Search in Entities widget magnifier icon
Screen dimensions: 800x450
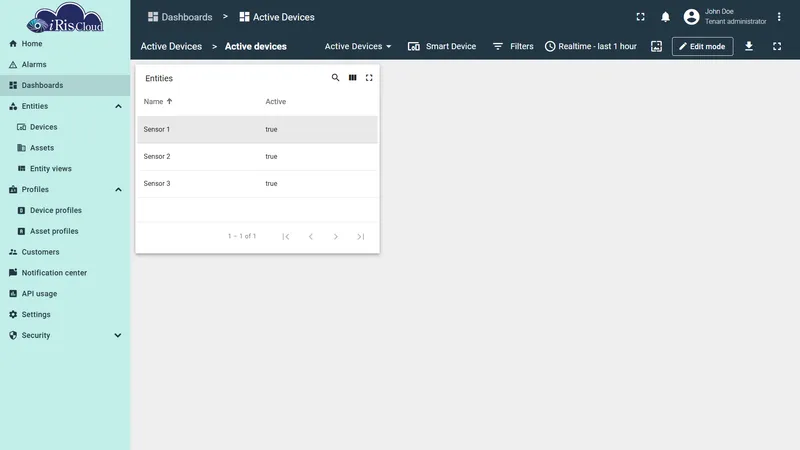pos(335,78)
